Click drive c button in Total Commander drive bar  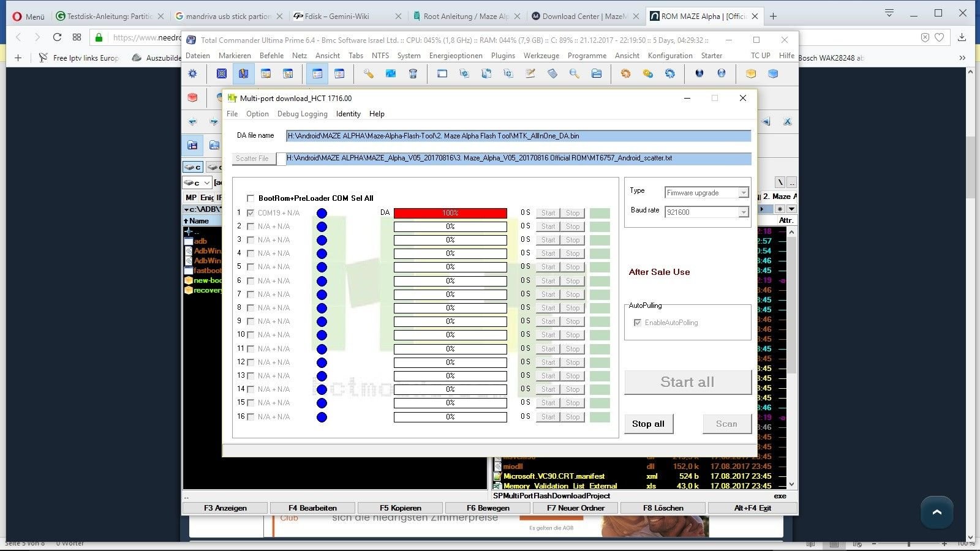click(193, 167)
